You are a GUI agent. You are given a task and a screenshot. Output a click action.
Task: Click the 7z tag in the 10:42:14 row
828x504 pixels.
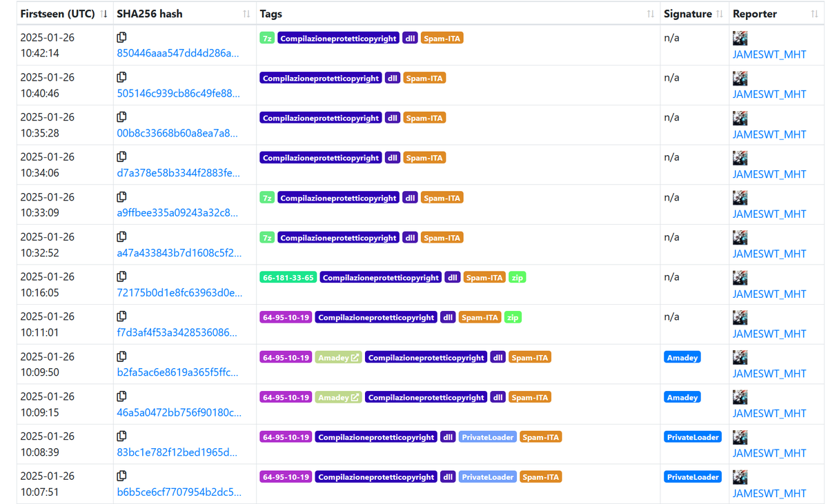(x=267, y=39)
